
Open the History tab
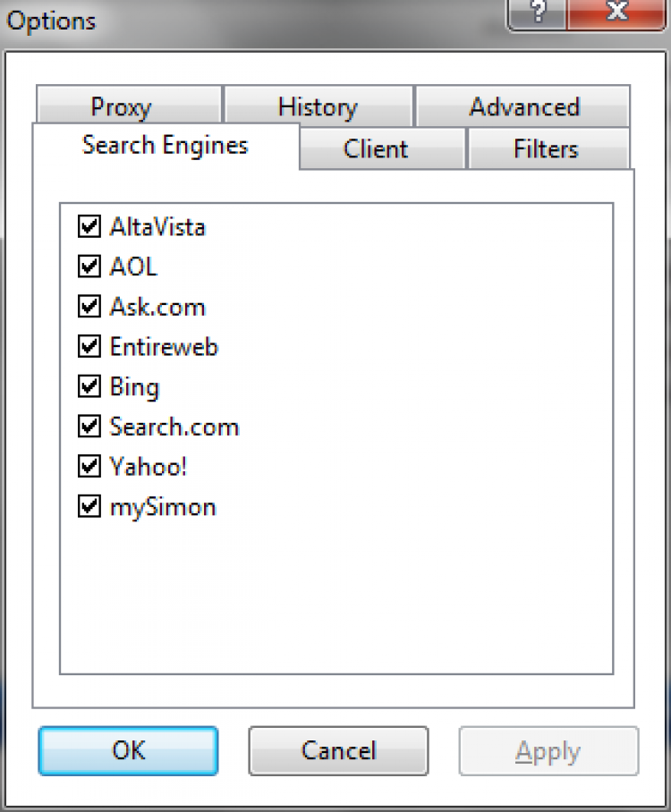click(318, 107)
